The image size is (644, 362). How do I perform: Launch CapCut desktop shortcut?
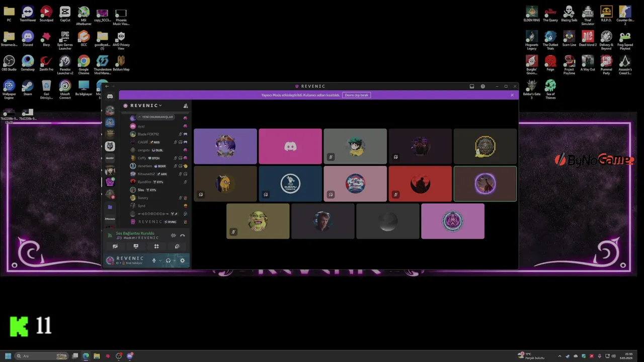(x=65, y=14)
